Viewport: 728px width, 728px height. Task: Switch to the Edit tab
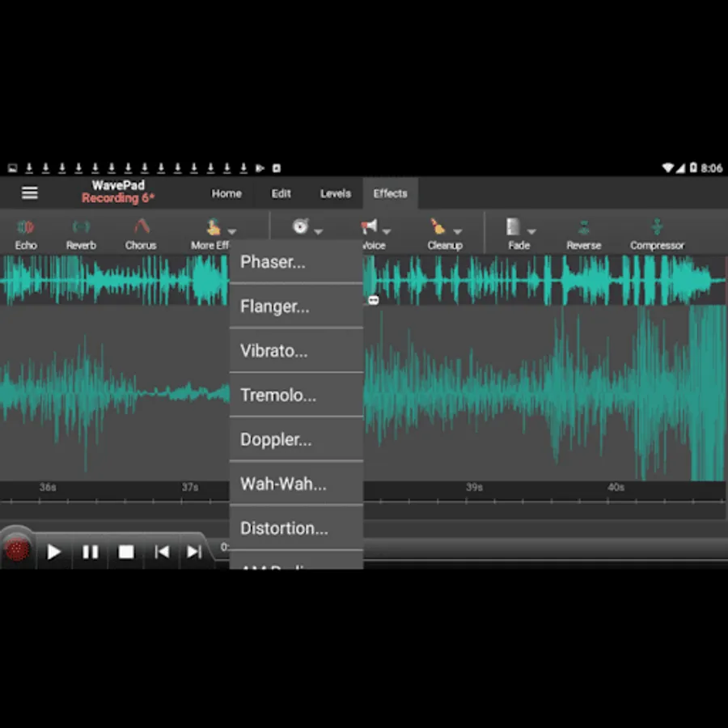pyautogui.click(x=281, y=193)
